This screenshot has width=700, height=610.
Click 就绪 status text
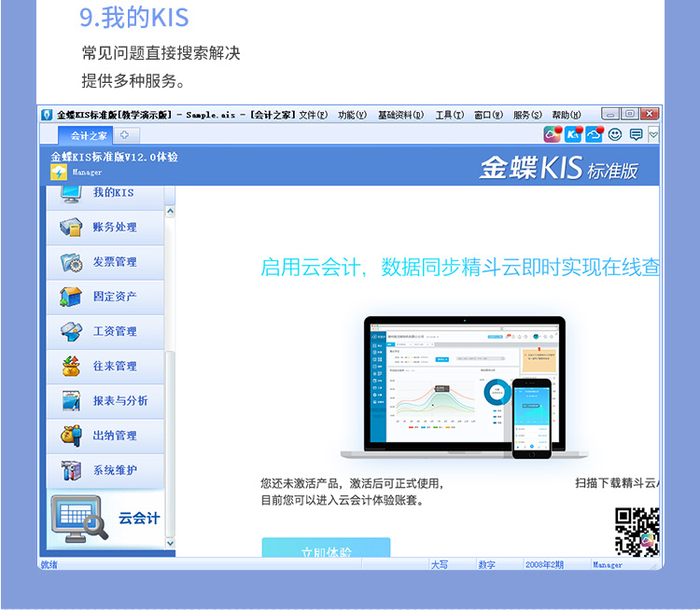(x=49, y=565)
